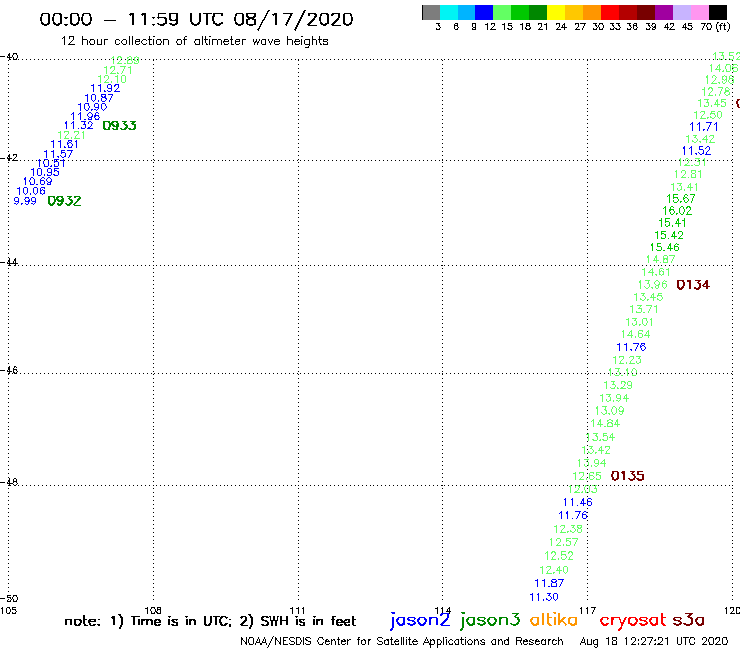Click the 11.46 blue wave height value
This screenshot has width=740, height=650.
point(577,502)
